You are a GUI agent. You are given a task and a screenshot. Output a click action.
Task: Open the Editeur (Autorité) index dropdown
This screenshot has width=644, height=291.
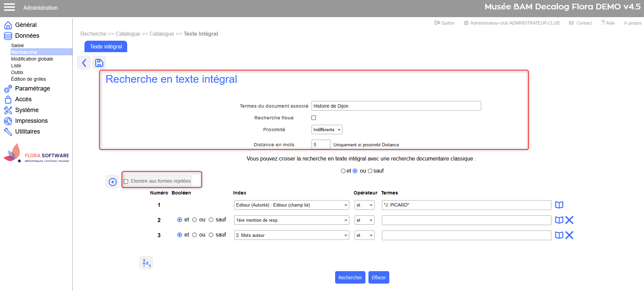pos(291,205)
